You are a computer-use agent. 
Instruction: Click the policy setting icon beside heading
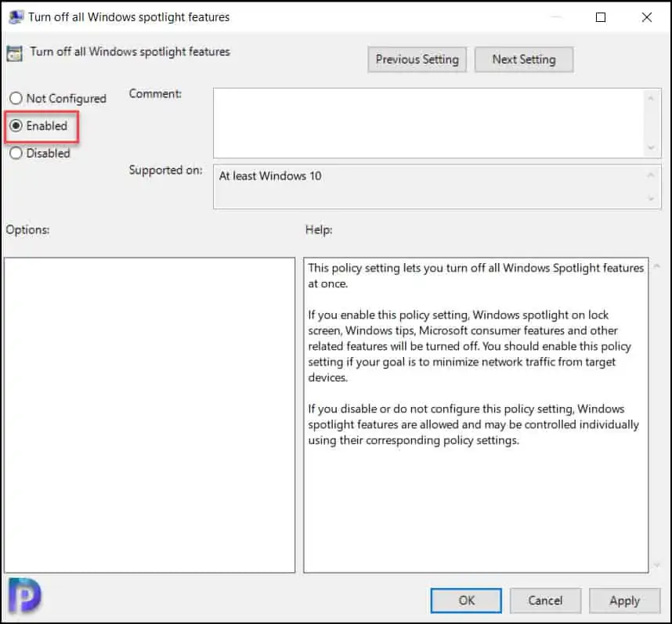(15, 53)
